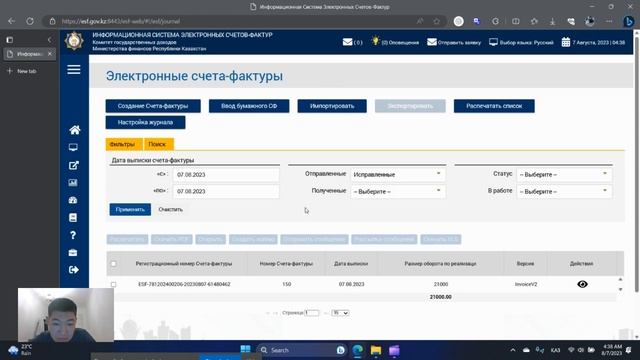The height and width of the screenshot is (360, 640).
Task: Add page to favorites star icon
Action: [437, 21]
